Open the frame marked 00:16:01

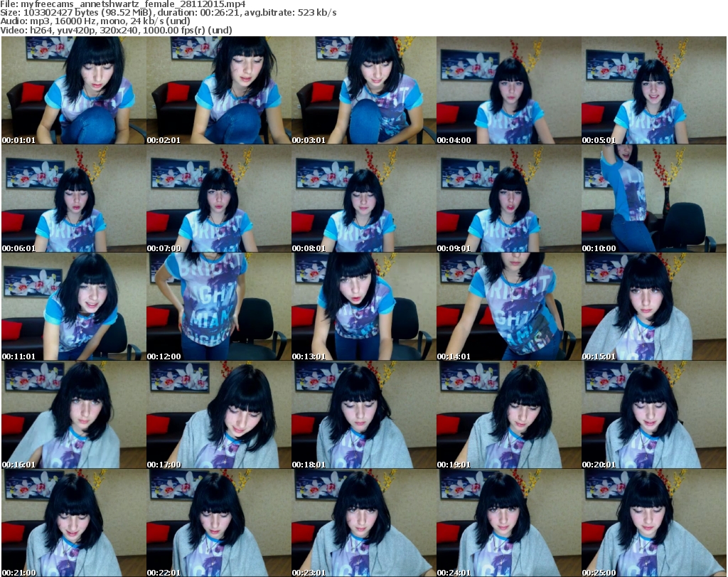pyautogui.click(x=74, y=415)
